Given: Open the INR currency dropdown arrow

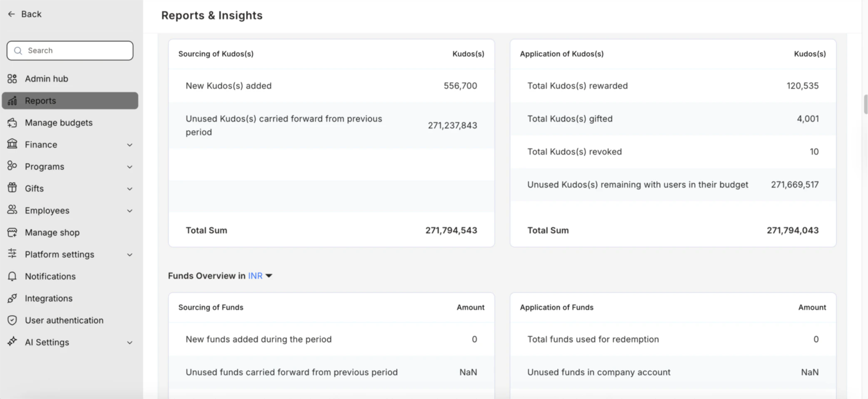Looking at the screenshot, I should 269,276.
